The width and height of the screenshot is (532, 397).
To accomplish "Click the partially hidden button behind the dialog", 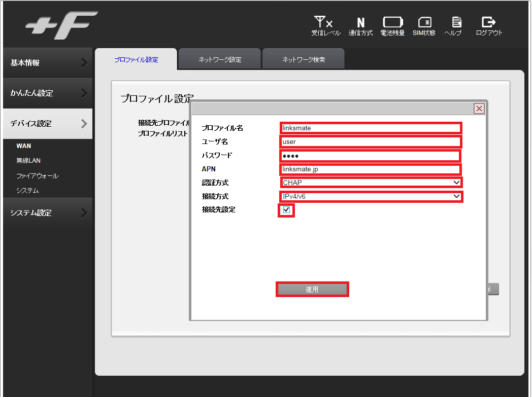I will (x=493, y=289).
